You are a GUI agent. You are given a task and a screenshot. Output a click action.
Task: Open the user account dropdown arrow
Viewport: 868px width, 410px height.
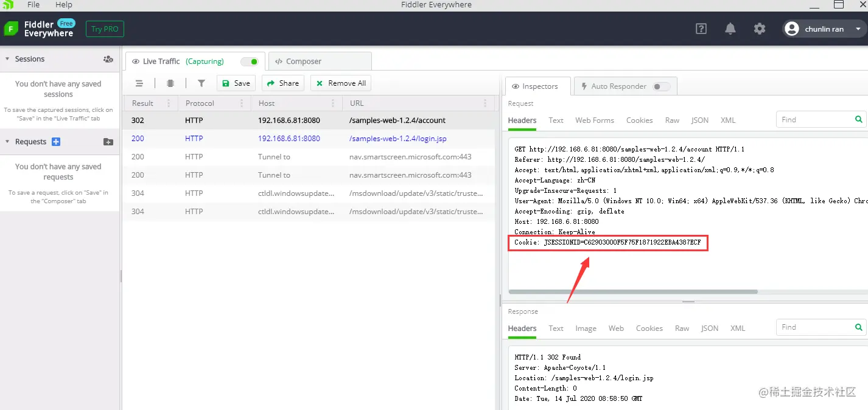858,29
